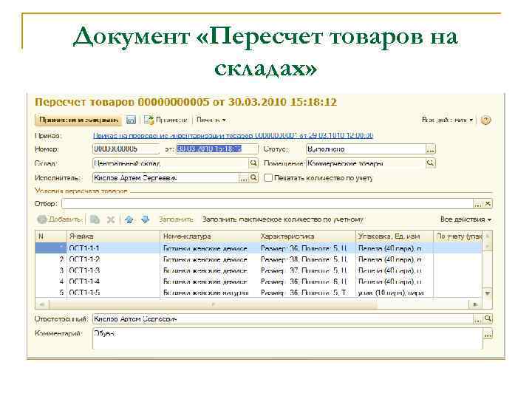Open help via question mark icon
532x399 pixels.
tap(485, 120)
